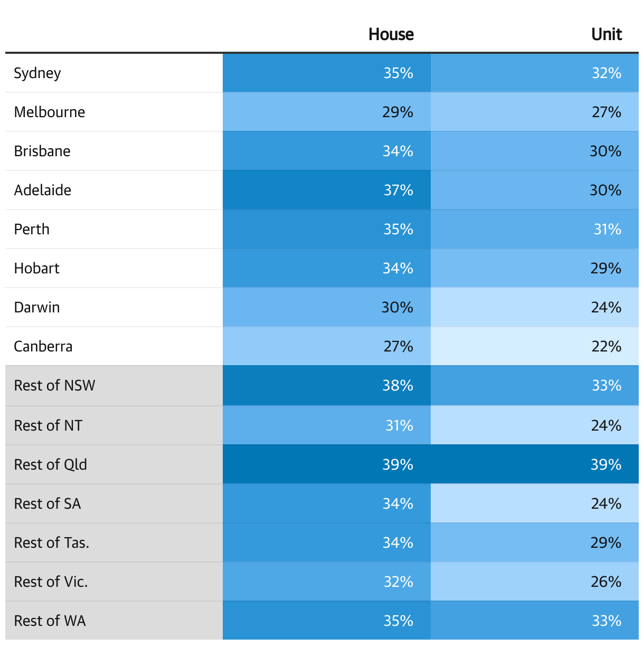Click Rest of Qld Unit value 39%

(x=606, y=464)
